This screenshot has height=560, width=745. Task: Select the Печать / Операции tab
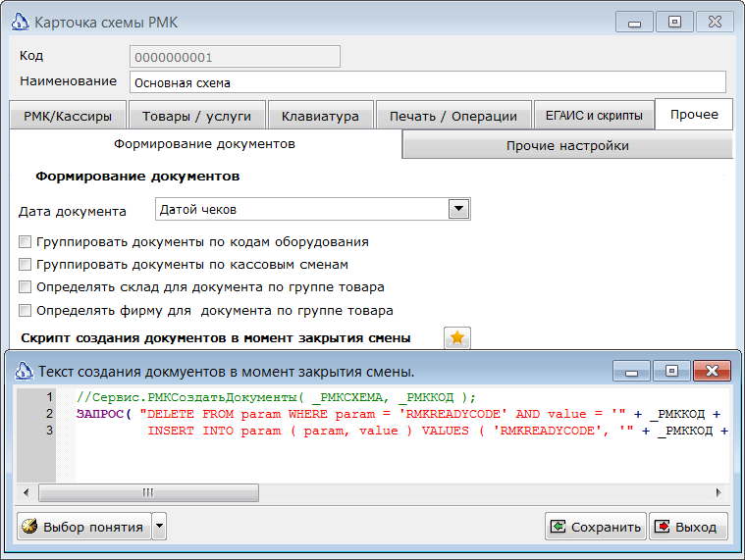(x=453, y=116)
